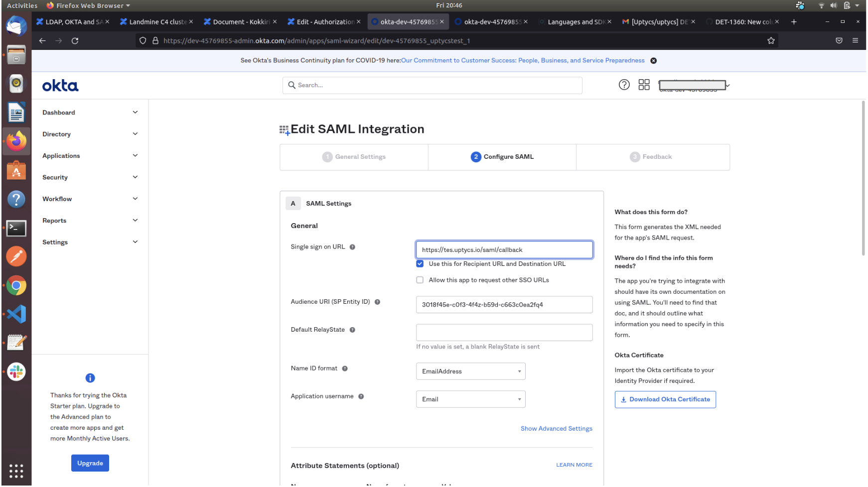Enable Allow this app to request other SSO URLs

point(420,280)
